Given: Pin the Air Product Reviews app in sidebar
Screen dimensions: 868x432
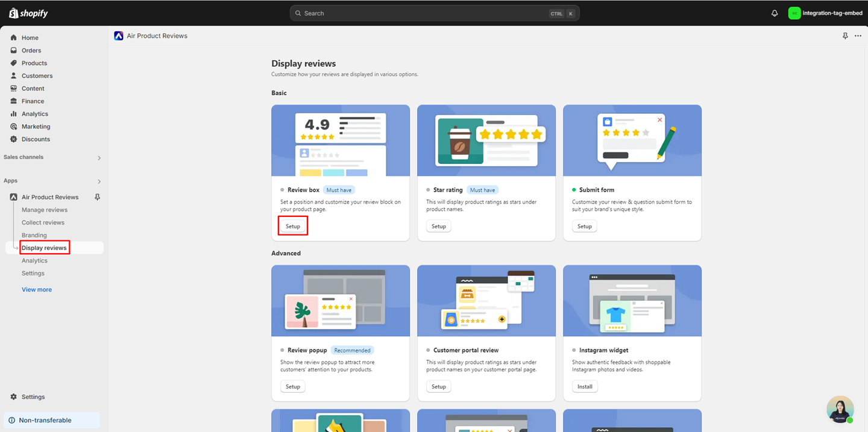Looking at the screenshot, I should click(97, 197).
